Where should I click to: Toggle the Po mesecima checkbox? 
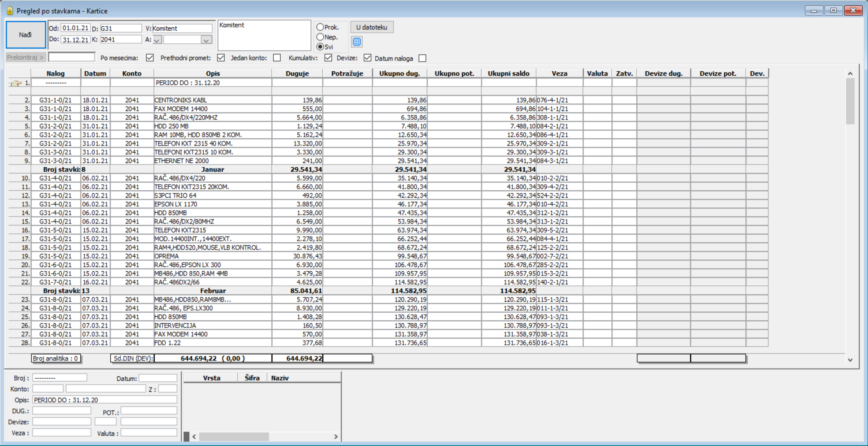coord(150,58)
